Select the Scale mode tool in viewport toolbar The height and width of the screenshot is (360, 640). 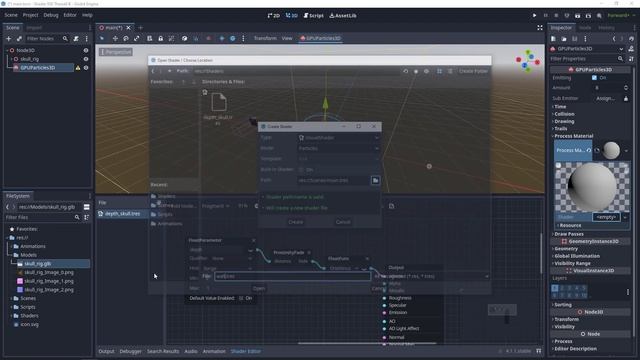(x=136, y=38)
